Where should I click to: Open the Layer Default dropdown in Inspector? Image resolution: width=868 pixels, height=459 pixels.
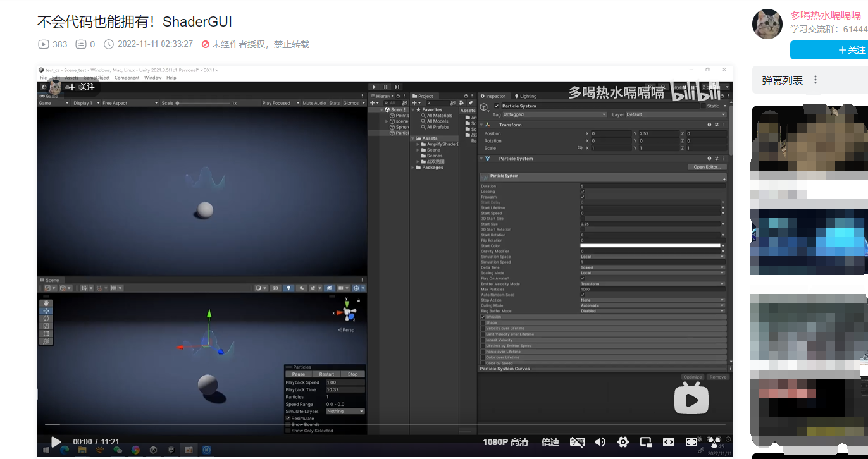click(677, 114)
